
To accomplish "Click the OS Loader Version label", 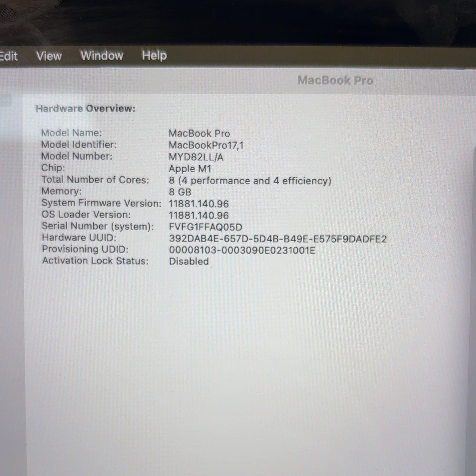I will [86, 215].
